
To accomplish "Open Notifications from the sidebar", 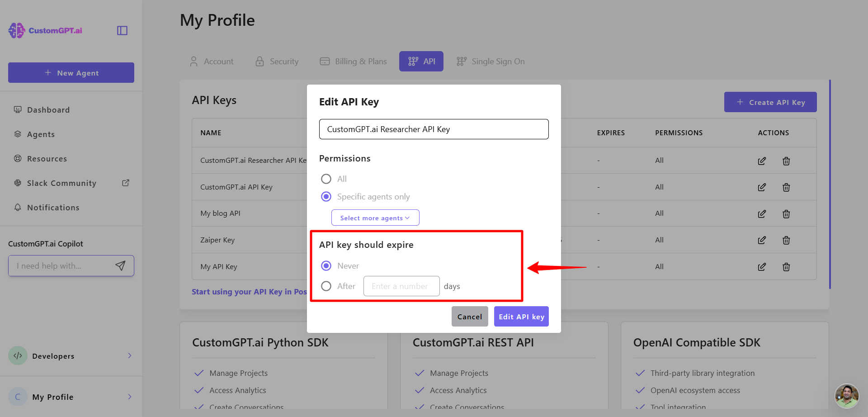I will point(53,208).
